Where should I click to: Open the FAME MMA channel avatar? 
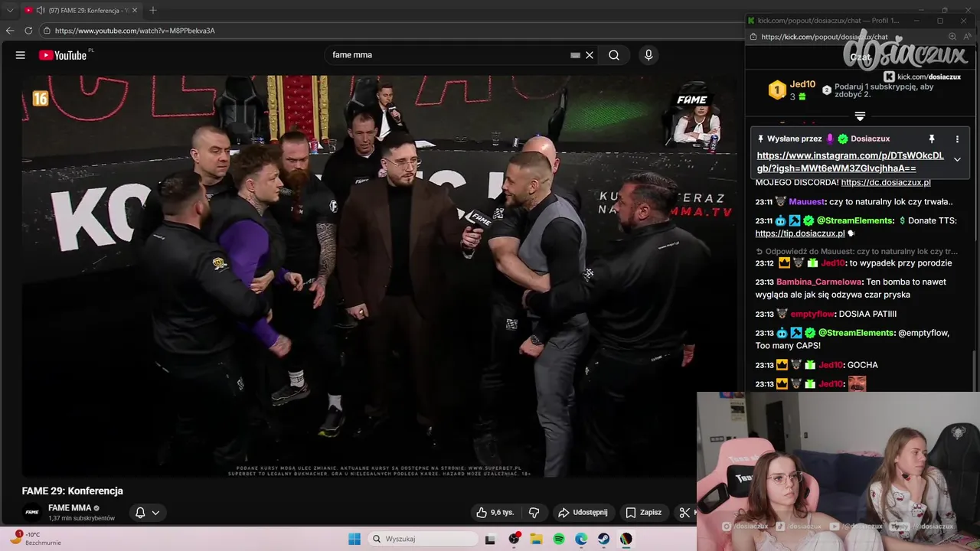[x=32, y=512]
